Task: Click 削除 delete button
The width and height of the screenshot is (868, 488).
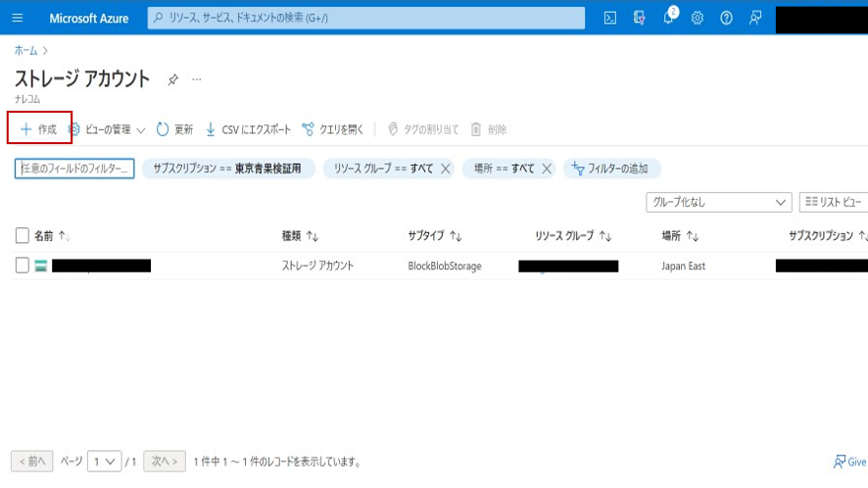Action: (489, 129)
